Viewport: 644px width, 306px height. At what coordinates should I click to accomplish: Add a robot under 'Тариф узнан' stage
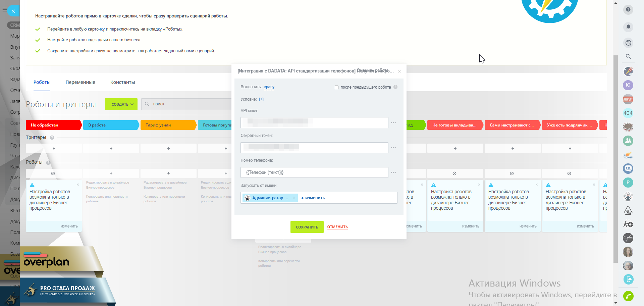(168, 173)
